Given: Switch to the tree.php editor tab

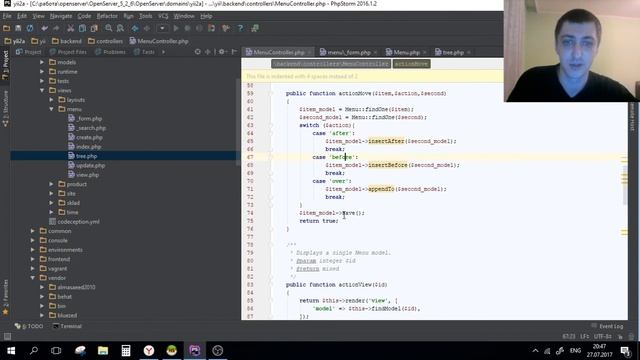Looking at the screenshot, I should 453,52.
